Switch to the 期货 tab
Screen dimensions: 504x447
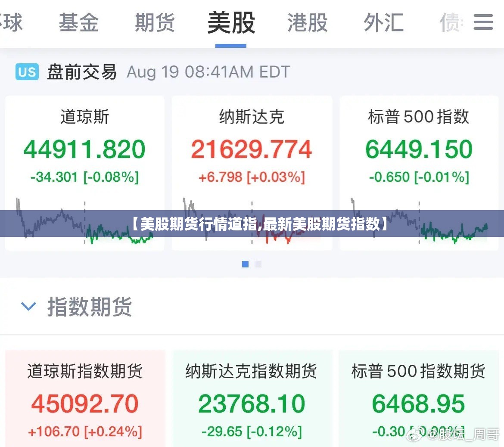pyautogui.click(x=155, y=22)
